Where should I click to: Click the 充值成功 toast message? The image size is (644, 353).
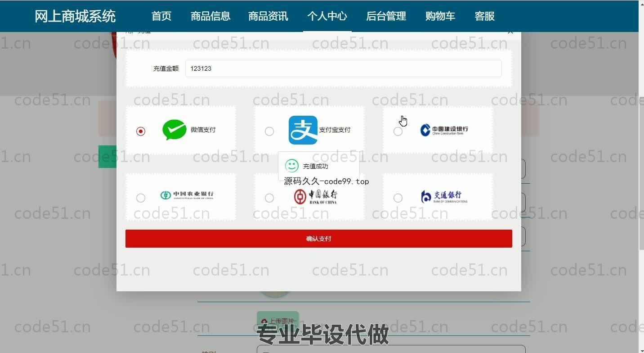click(x=319, y=166)
